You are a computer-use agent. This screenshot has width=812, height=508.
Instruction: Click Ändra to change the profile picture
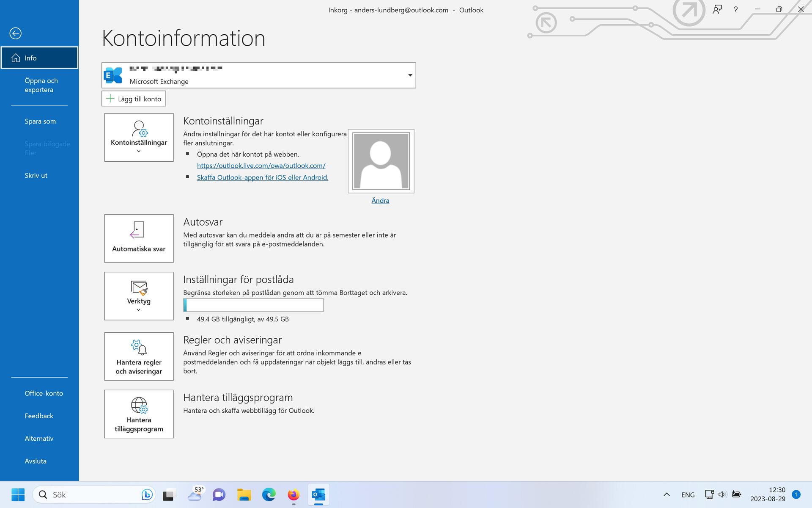click(x=380, y=200)
